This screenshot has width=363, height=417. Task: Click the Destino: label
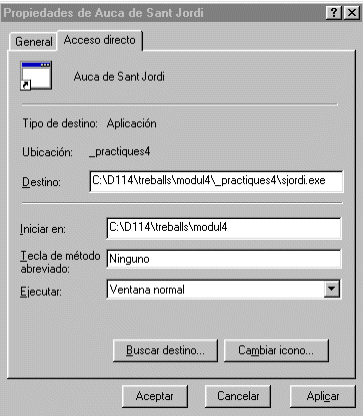click(x=41, y=182)
